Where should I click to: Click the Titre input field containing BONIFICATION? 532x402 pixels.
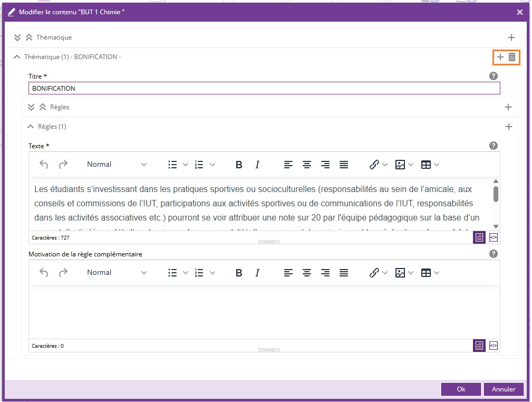(x=264, y=89)
